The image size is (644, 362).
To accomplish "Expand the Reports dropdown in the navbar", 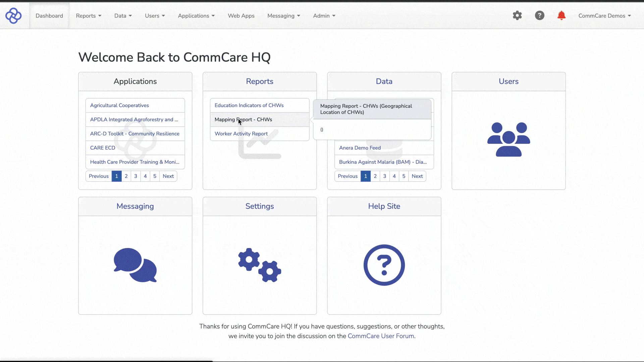I will pos(88,15).
